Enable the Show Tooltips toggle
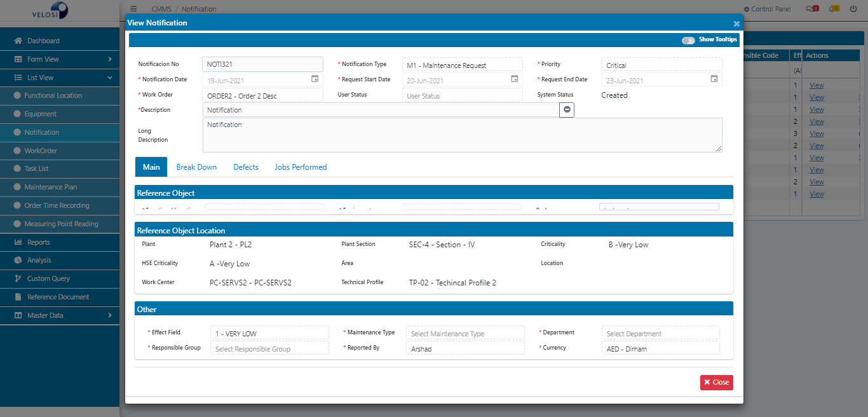 [688, 39]
